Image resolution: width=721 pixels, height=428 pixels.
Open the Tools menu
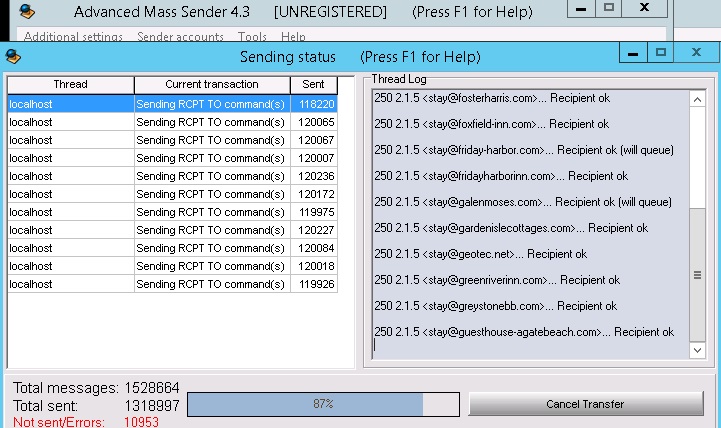point(252,36)
